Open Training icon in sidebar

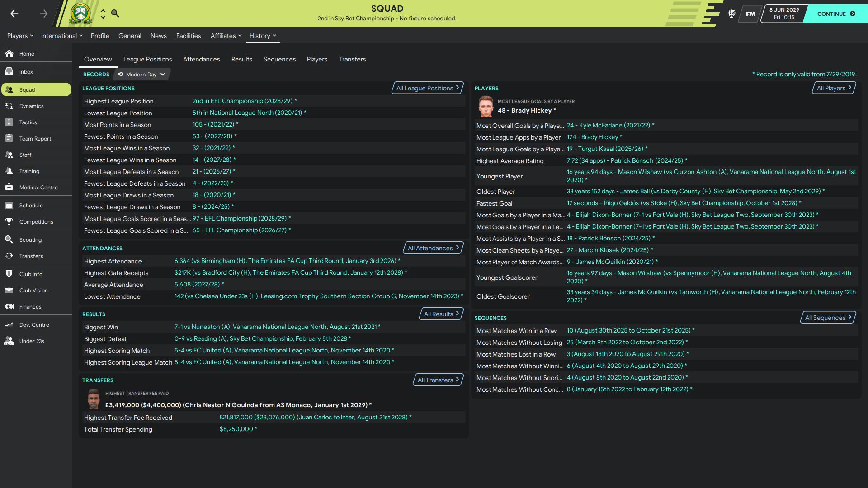click(9, 171)
